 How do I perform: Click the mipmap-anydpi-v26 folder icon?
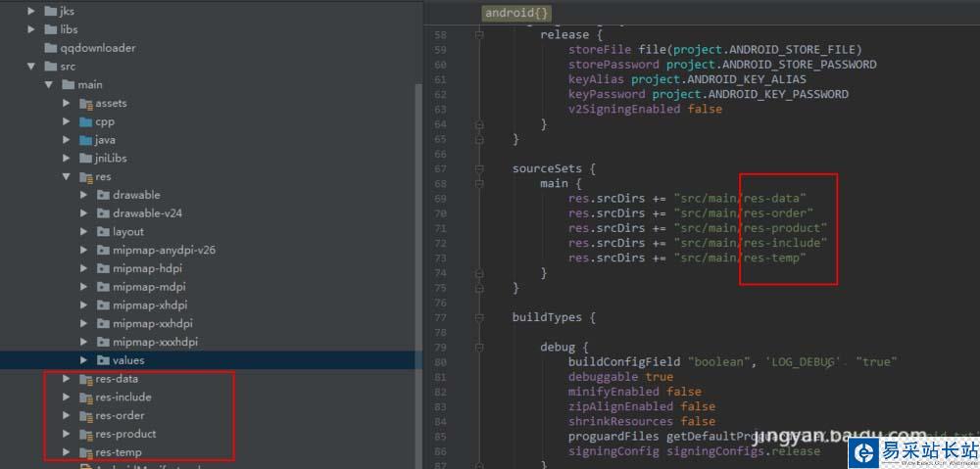pyautogui.click(x=103, y=250)
